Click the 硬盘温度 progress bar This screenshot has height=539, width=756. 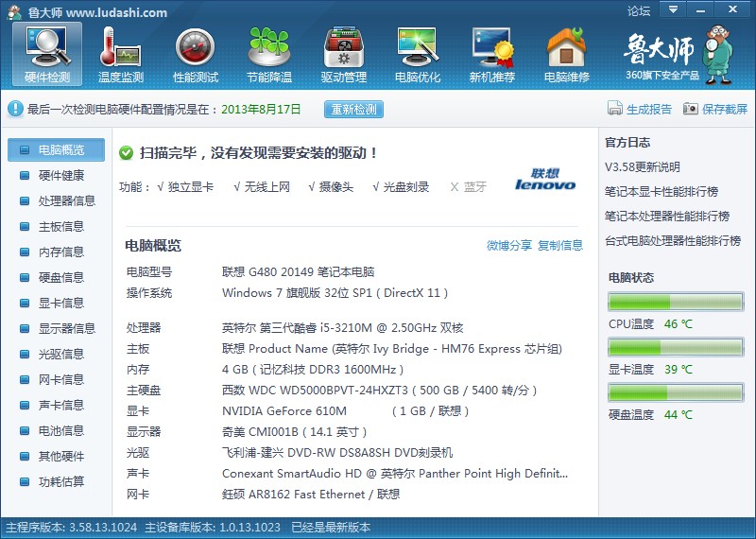point(676,392)
